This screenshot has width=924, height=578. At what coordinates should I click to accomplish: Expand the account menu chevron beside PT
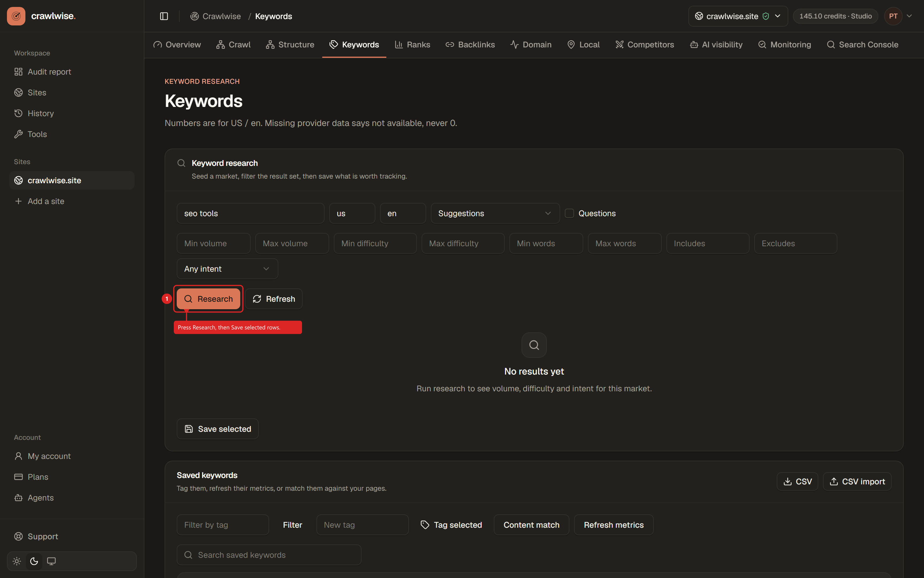[910, 16]
